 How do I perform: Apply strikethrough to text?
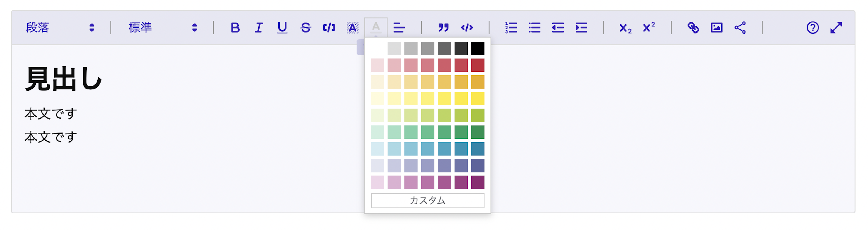[x=306, y=27]
